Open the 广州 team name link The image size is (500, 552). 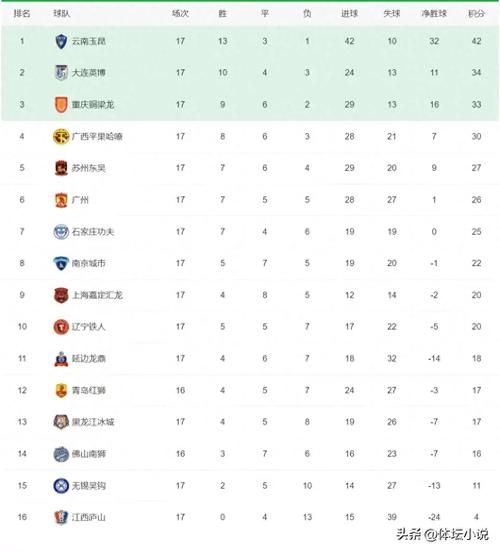pyautogui.click(x=80, y=200)
